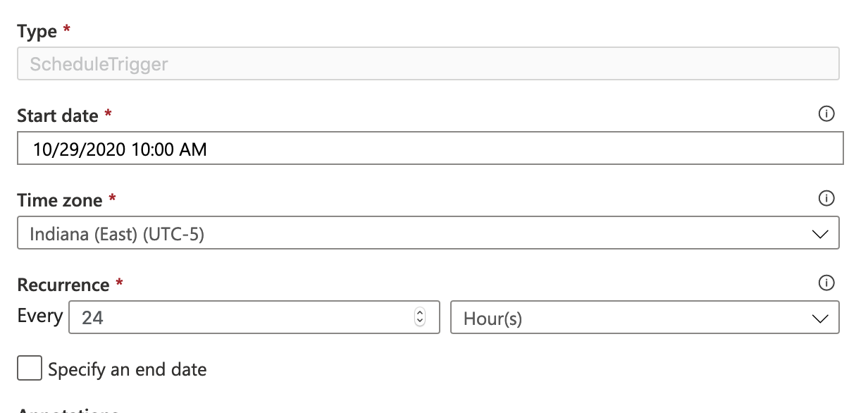The width and height of the screenshot is (868, 413).
Task: Click the Indiana (East) (UTC-5) combo box
Action: (x=352, y=233)
